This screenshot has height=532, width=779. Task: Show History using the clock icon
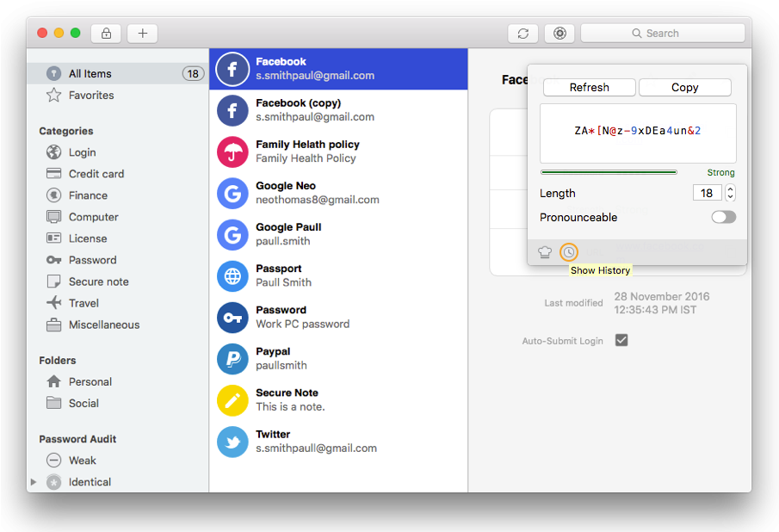[569, 251]
